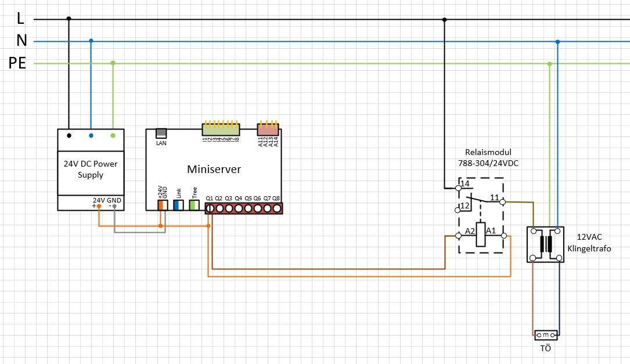Click the orange 24V + output terminal

point(99,206)
